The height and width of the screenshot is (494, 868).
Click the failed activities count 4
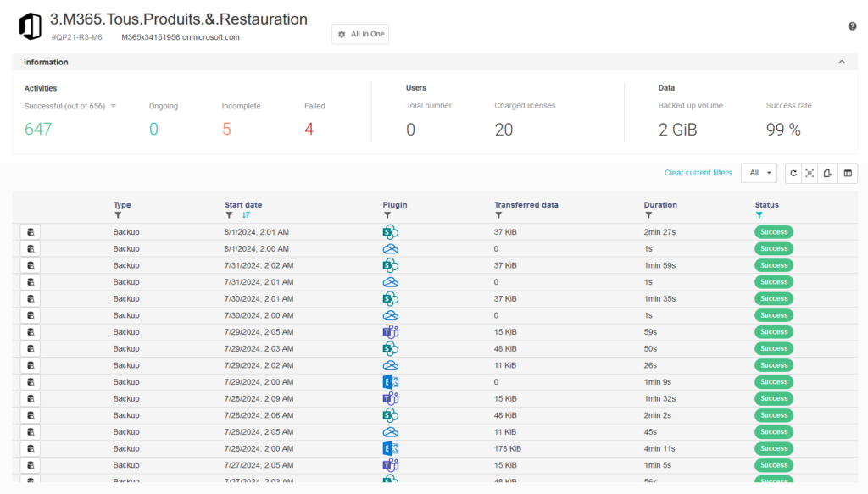pyautogui.click(x=309, y=130)
